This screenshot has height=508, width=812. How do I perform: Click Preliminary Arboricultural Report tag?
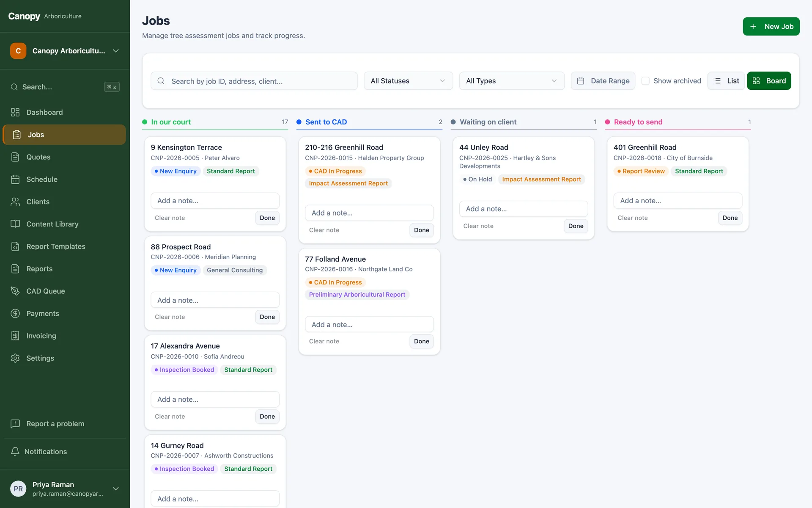(357, 295)
